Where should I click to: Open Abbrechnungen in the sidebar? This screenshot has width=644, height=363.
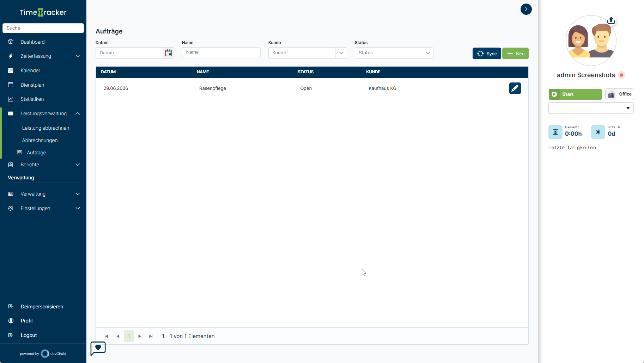pos(40,140)
